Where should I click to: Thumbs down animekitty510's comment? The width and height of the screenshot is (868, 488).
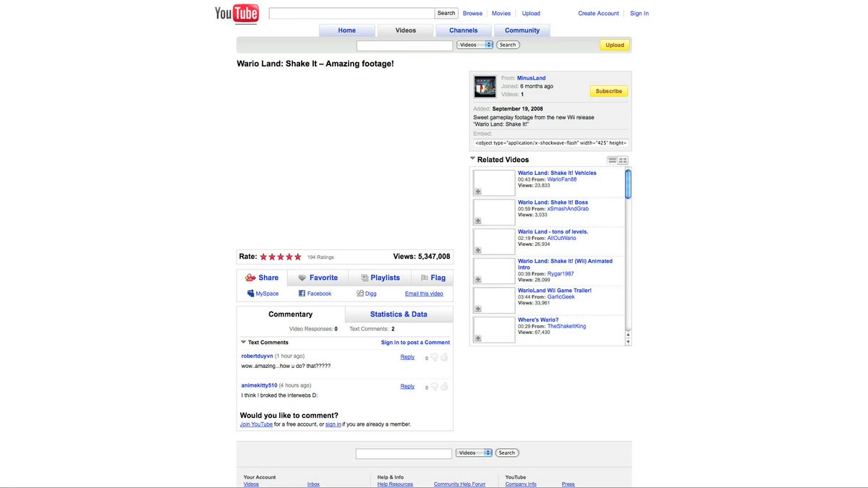(x=435, y=387)
